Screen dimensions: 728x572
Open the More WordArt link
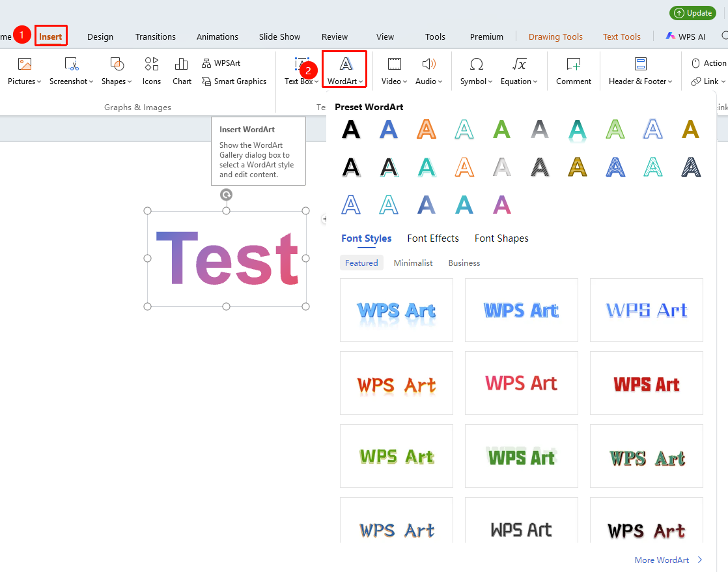coord(669,560)
